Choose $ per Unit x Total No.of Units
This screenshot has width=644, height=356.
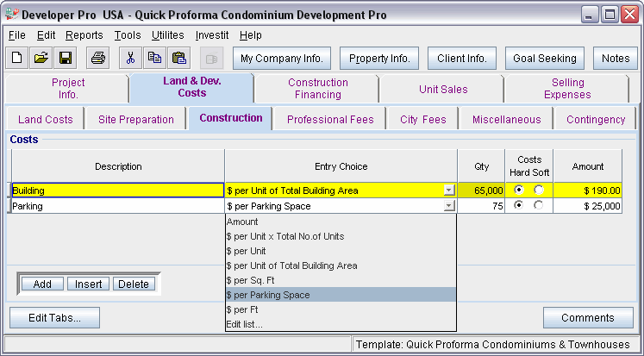point(341,236)
